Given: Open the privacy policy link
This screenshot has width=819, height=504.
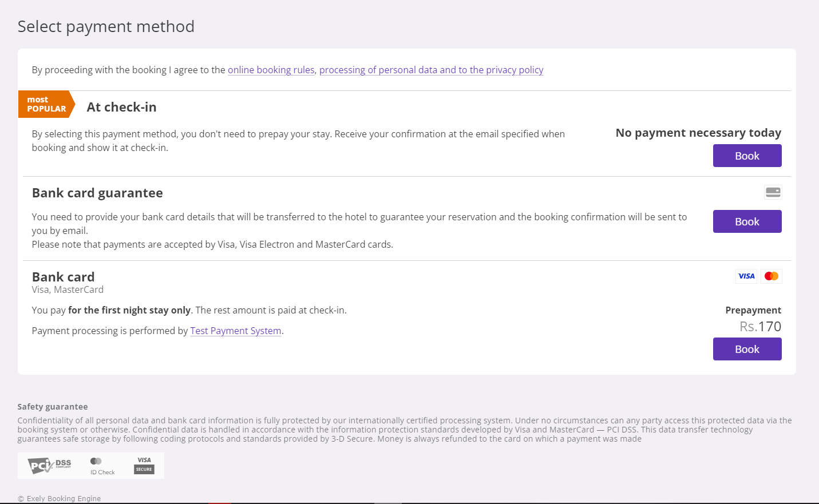Looking at the screenshot, I should click(431, 70).
